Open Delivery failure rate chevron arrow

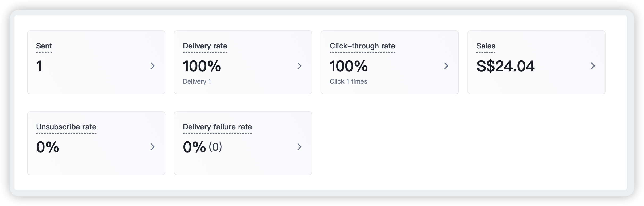click(x=299, y=147)
